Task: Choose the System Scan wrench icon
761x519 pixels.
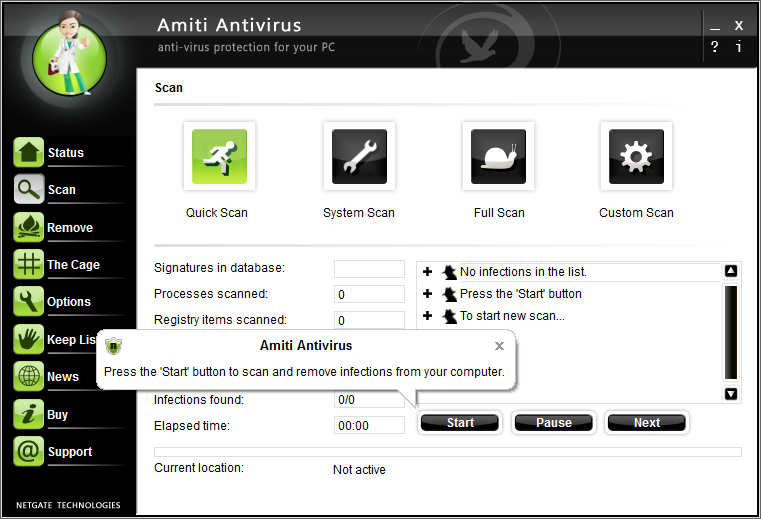Action: click(x=358, y=157)
